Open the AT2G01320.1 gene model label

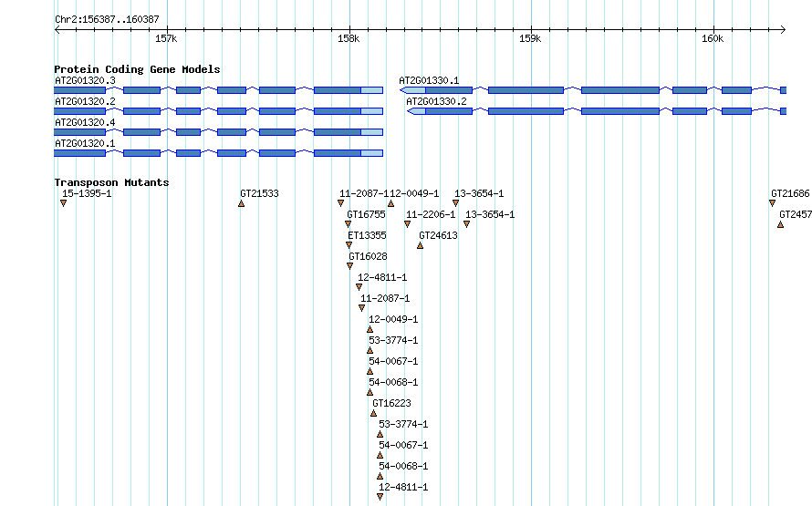coord(85,143)
